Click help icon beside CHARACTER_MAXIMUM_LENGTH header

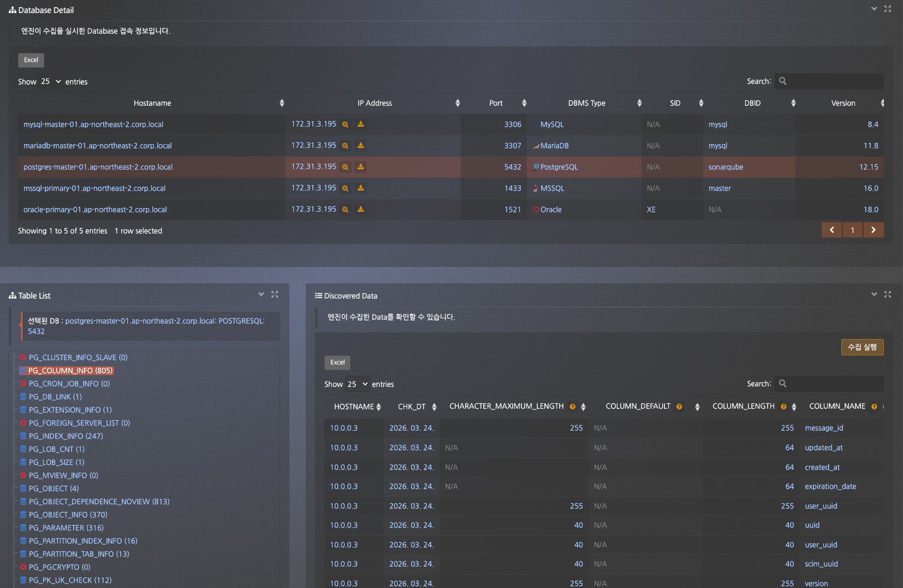(x=572, y=407)
